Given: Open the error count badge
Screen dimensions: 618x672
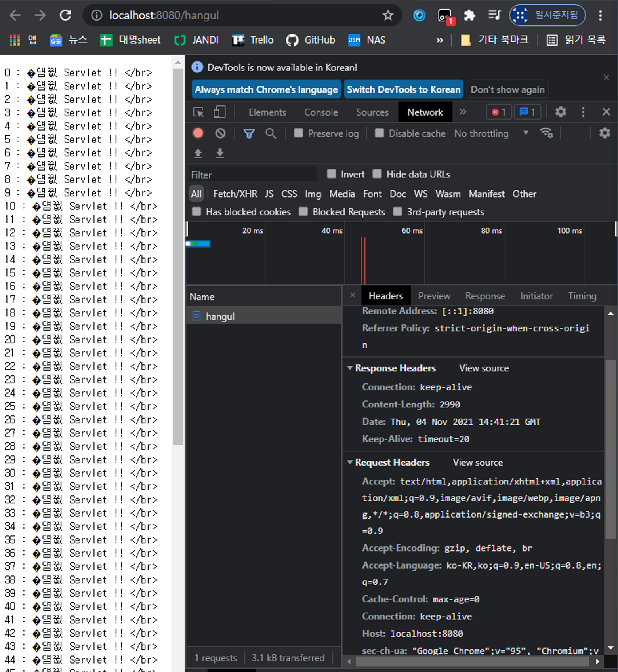Looking at the screenshot, I should pyautogui.click(x=499, y=112).
